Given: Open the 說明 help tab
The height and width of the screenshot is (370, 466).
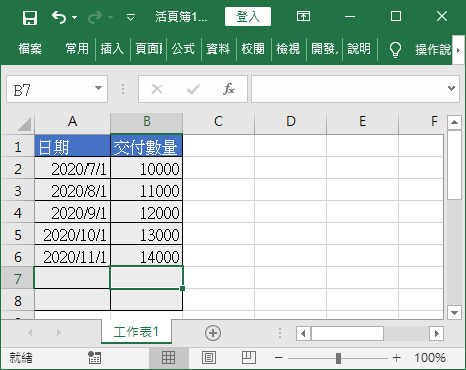Looking at the screenshot, I should pyautogui.click(x=359, y=49).
